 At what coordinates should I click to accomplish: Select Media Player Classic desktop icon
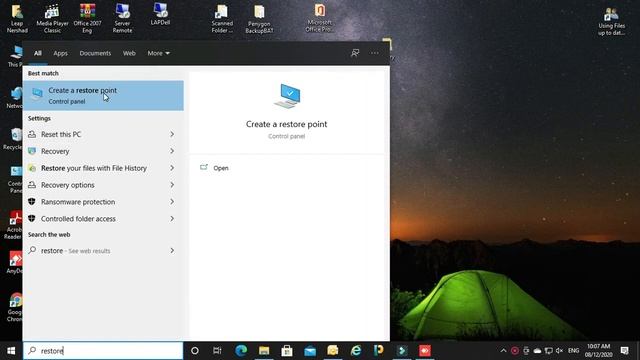tap(52, 19)
